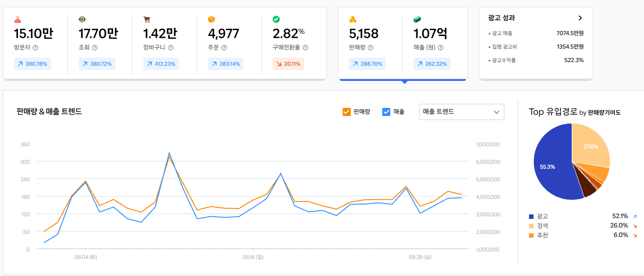Select the 5,158 판매량 card
Viewport: 644px width, 276px height.
click(370, 43)
